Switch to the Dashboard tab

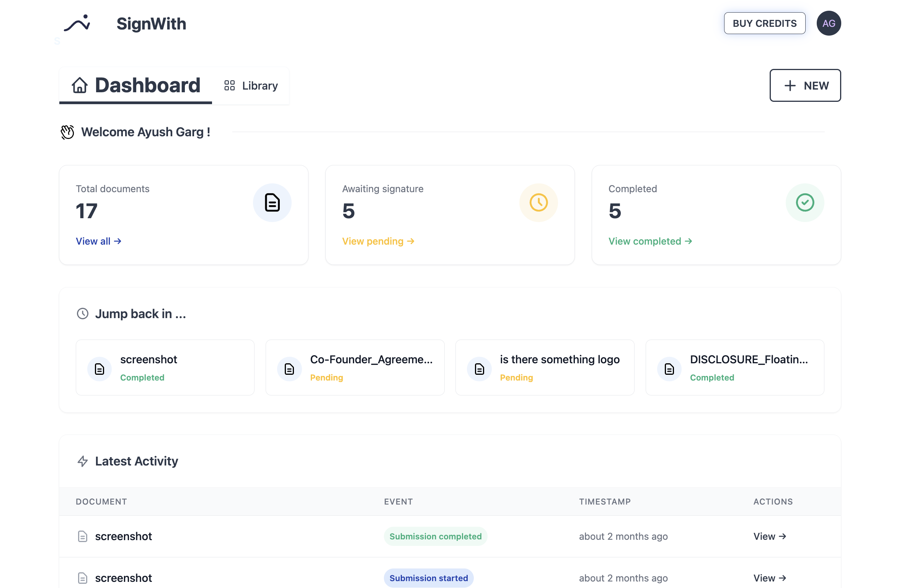click(x=135, y=85)
